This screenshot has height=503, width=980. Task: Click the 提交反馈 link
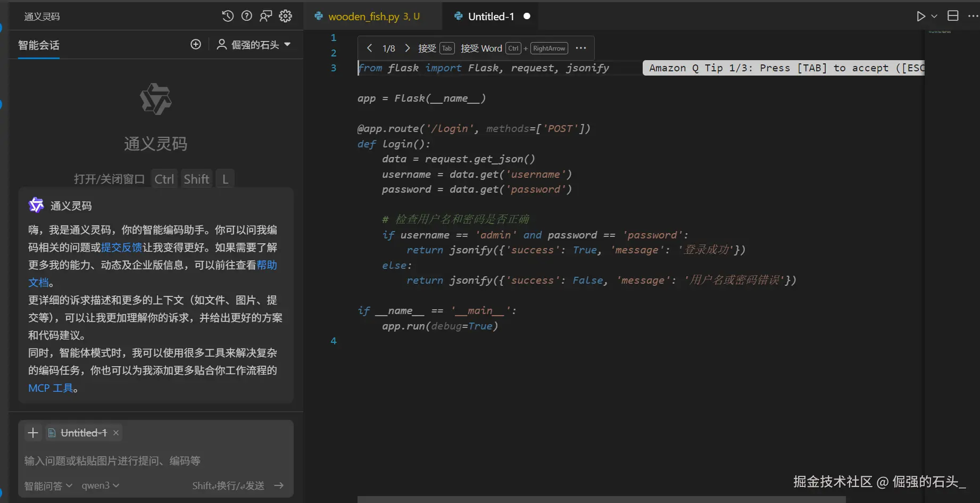121,248
